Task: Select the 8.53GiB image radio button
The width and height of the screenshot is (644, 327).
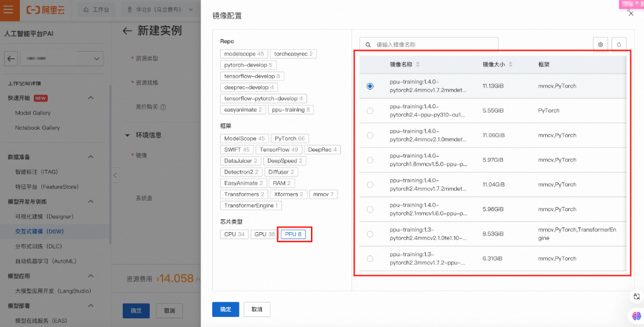Action: (x=370, y=233)
